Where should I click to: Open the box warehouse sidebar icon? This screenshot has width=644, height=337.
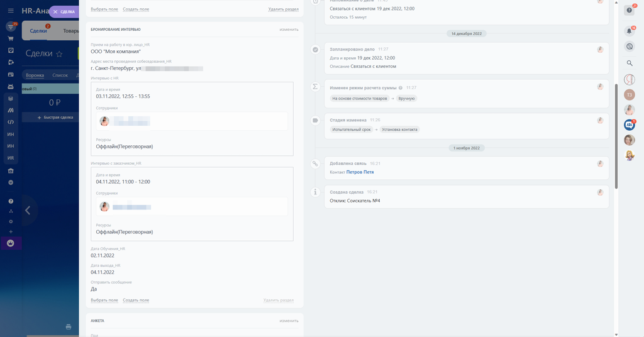click(11, 99)
